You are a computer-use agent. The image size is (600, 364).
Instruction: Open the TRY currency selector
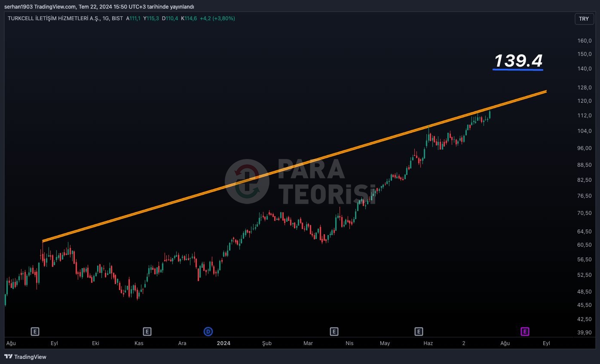click(584, 19)
